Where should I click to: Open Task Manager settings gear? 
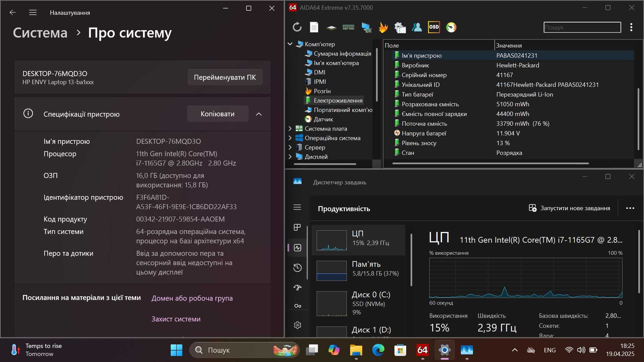(297, 325)
